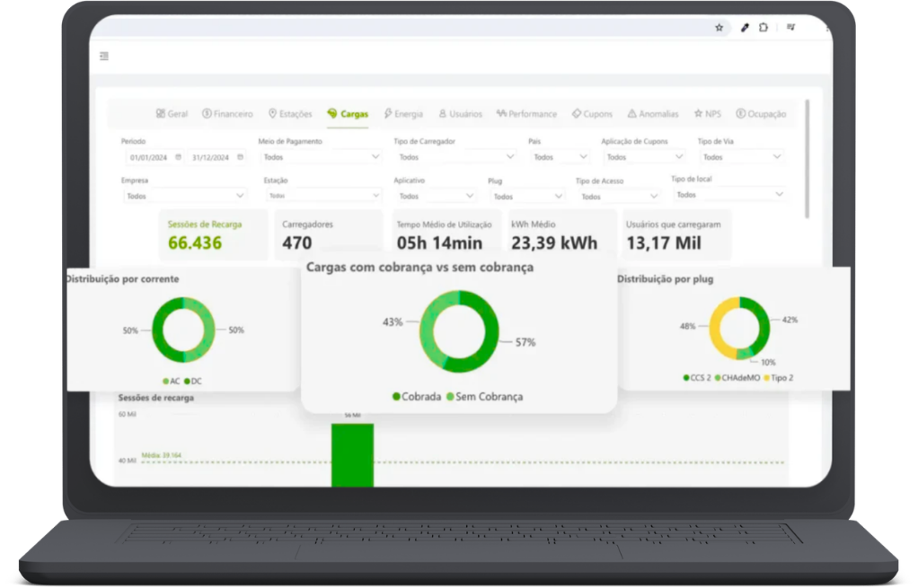Select the Cargas tab
Screen dimensions: 918x588
coord(348,113)
